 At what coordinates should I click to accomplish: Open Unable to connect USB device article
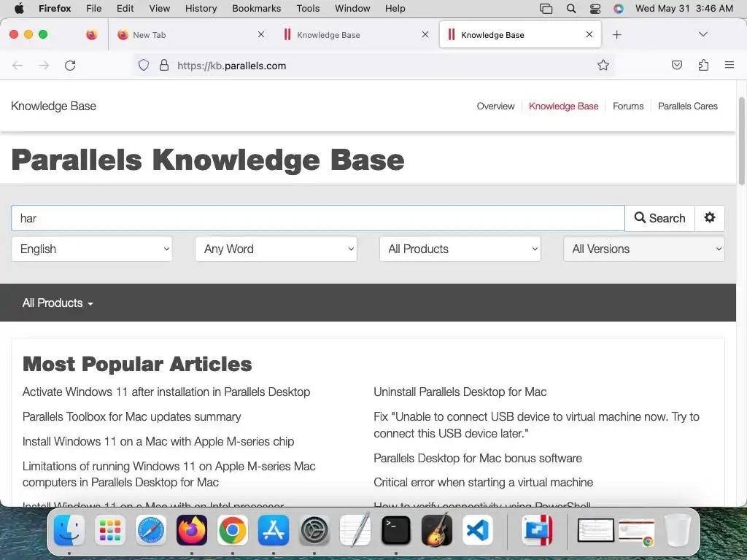(x=536, y=425)
